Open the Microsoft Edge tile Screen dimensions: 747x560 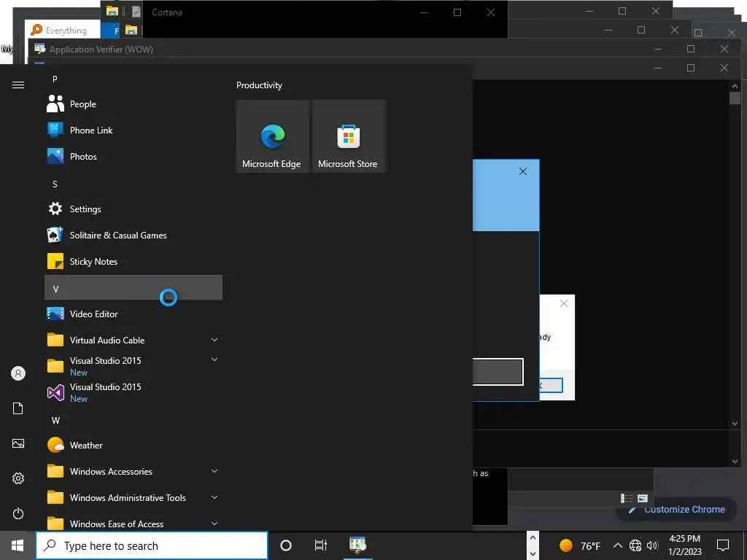coord(273,136)
